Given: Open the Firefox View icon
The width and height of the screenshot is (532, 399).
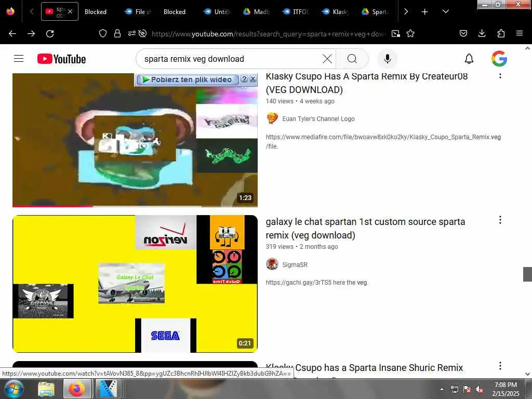Looking at the screenshot, I should (10, 11).
